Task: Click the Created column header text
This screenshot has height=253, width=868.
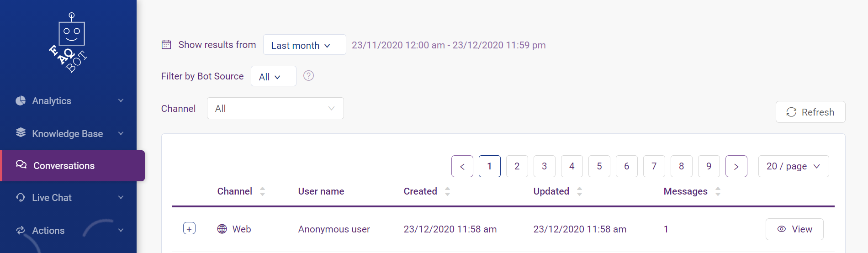Action: point(420,191)
